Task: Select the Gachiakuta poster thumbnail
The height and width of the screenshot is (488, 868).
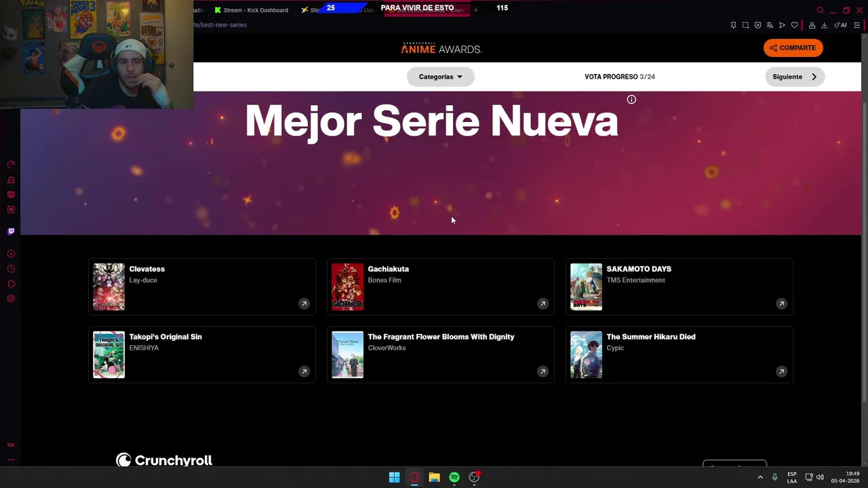Action: pos(348,287)
